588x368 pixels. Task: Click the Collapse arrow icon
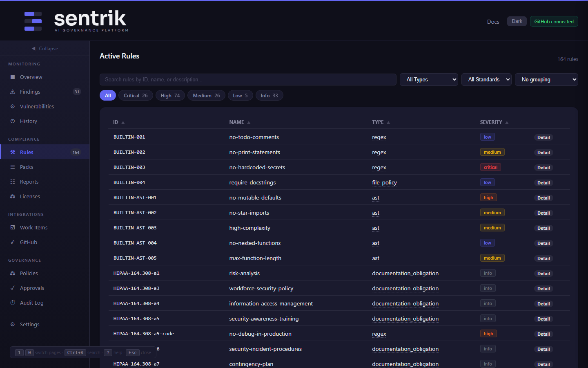33,49
